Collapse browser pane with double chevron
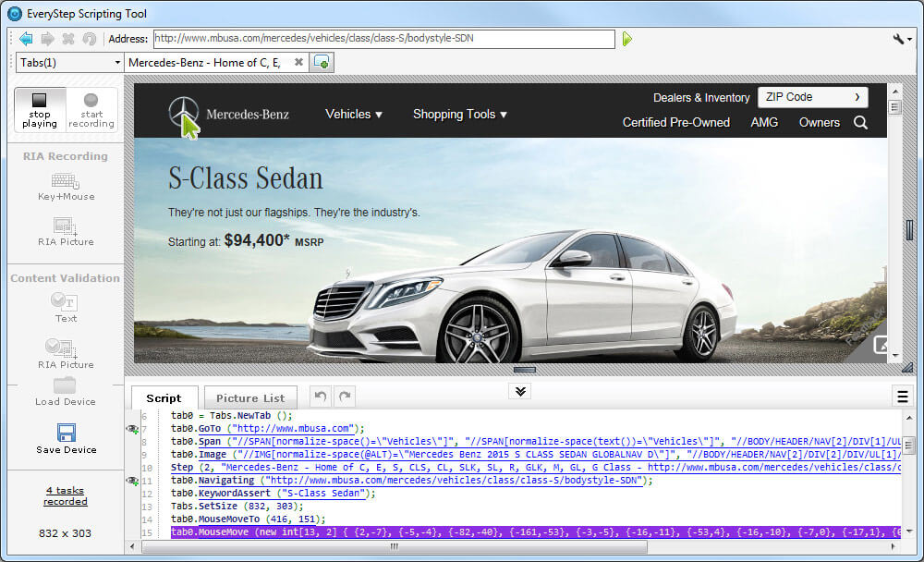924x562 pixels. 520,391
